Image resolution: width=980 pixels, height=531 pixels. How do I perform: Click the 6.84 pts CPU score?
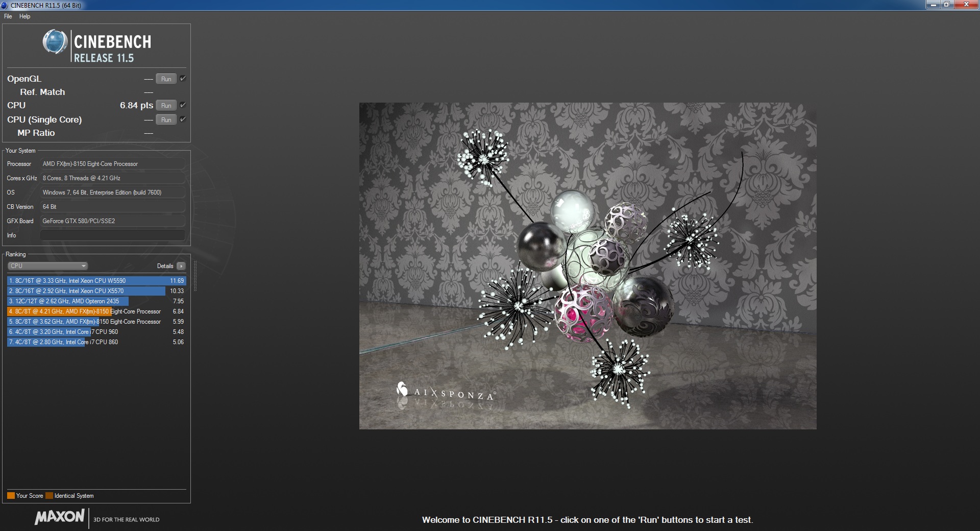[x=136, y=105]
